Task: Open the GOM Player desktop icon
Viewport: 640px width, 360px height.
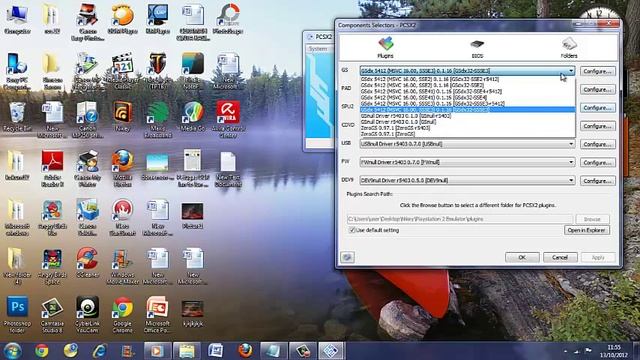Action: pos(122,20)
